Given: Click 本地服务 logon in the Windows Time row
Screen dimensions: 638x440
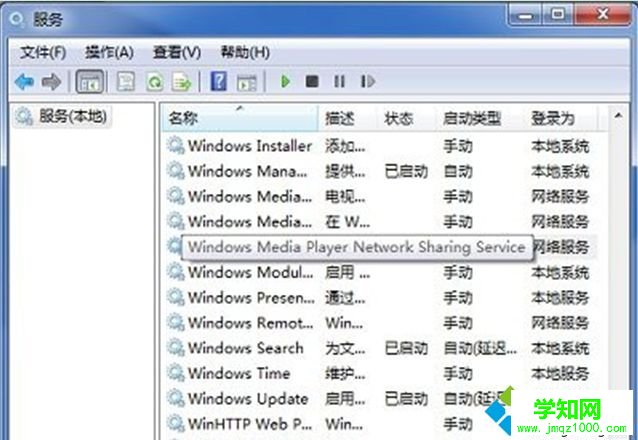Looking at the screenshot, I should 560,373.
